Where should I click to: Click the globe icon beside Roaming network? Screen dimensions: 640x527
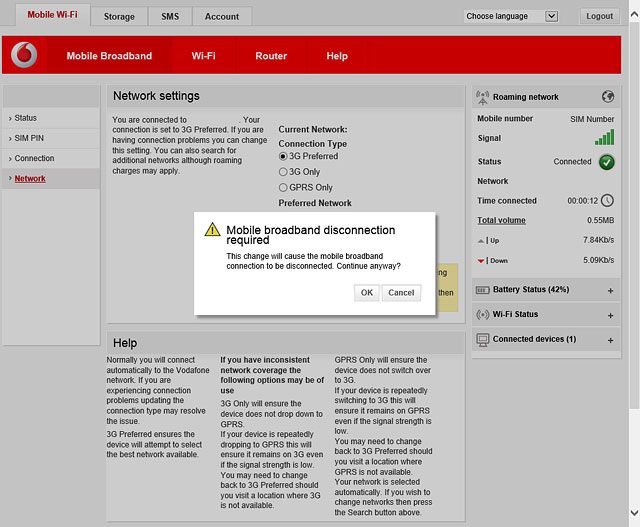coord(608,97)
